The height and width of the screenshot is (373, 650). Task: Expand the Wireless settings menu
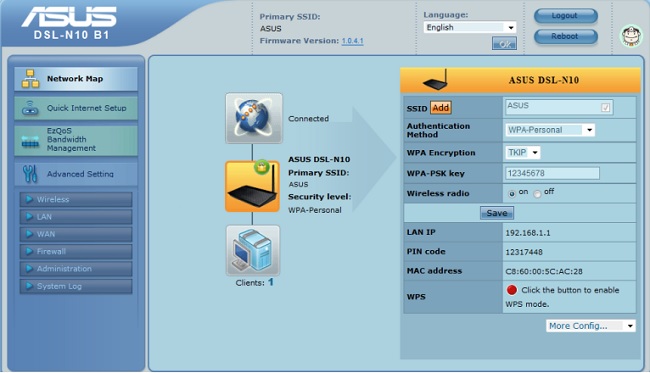tap(76, 199)
